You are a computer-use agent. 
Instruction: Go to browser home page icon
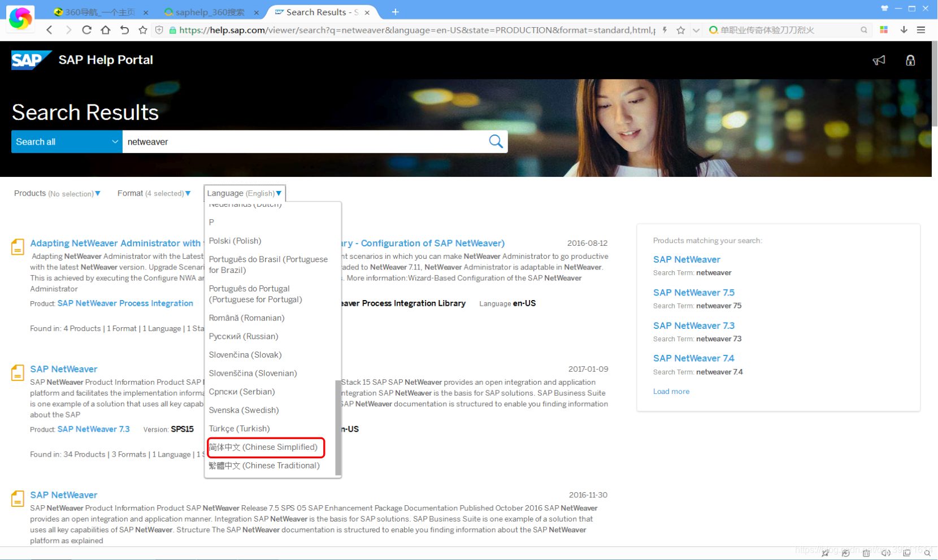tap(106, 30)
